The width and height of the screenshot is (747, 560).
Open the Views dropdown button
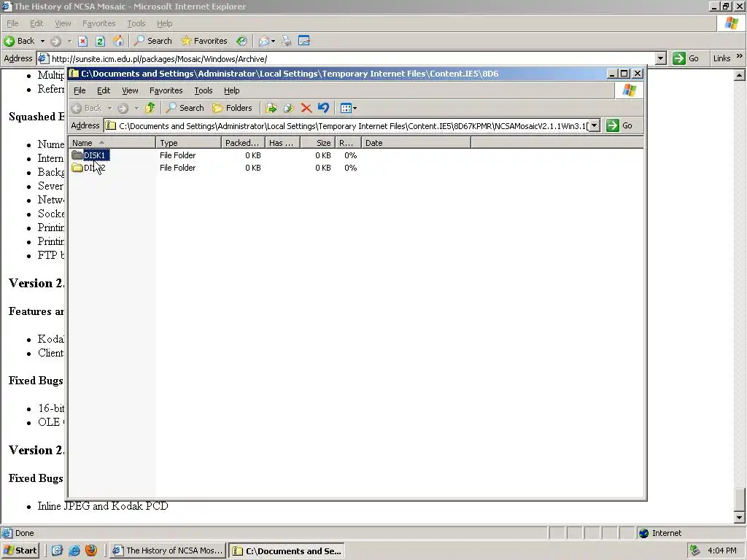349,108
